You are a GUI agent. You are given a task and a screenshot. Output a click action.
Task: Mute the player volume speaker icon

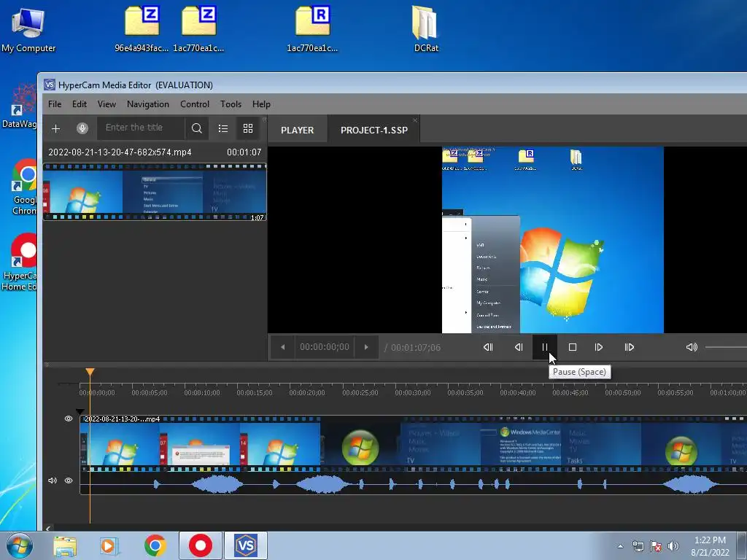coord(692,347)
